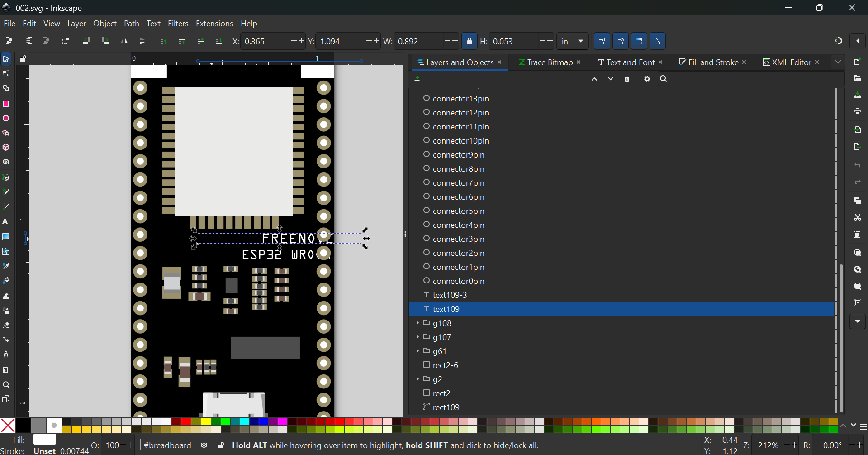The width and height of the screenshot is (868, 455).
Task: Select the Eraser tool
Action: 6,326
